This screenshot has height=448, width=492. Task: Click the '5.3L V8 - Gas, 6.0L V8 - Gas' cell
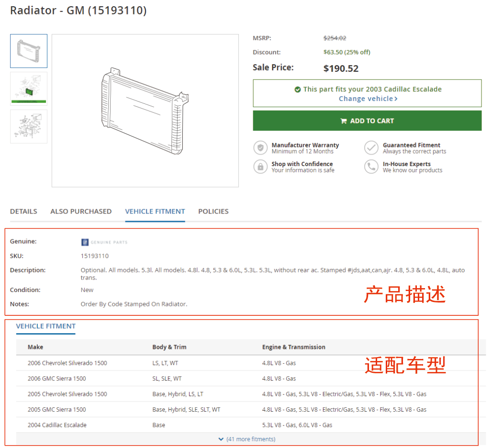(297, 425)
